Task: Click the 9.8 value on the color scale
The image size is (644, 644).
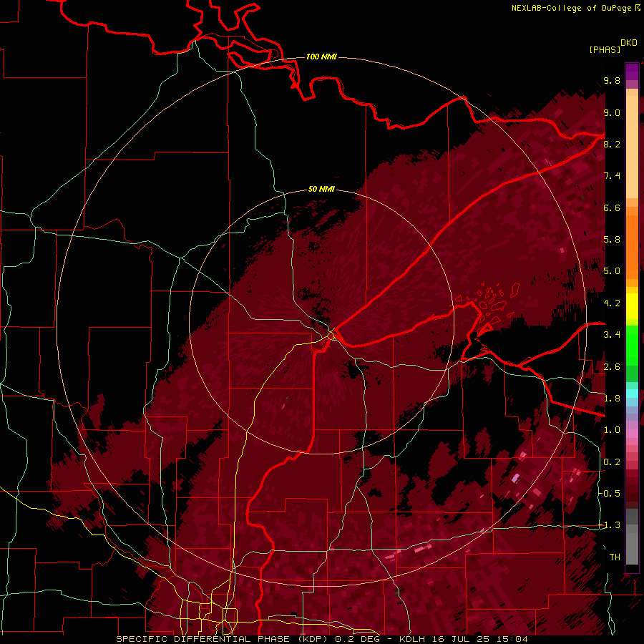Action: pos(612,80)
